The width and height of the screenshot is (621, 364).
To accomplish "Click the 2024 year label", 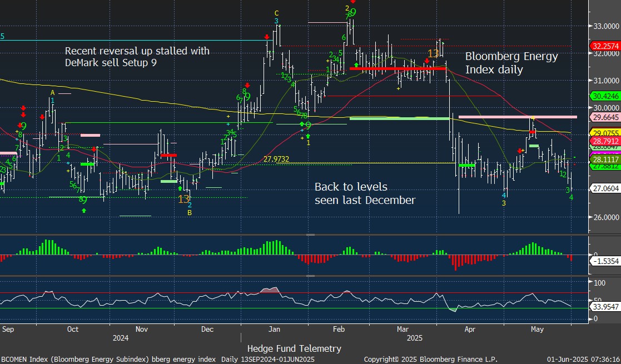I will point(121,338).
